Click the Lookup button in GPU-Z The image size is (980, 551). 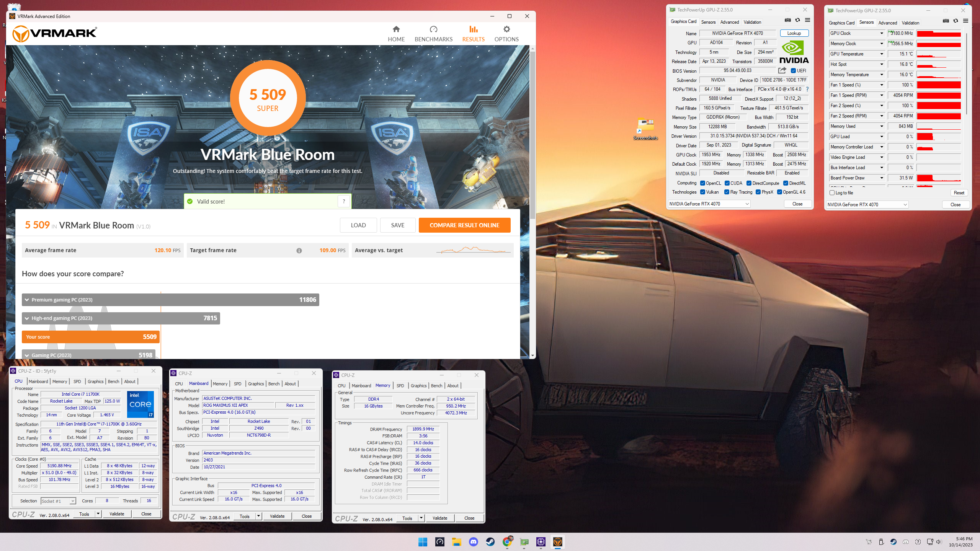(794, 33)
